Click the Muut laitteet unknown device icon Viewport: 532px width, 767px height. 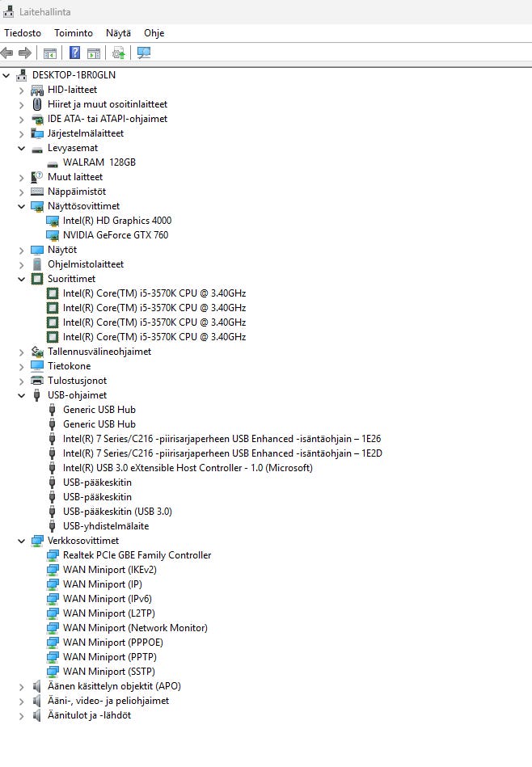[x=37, y=176]
